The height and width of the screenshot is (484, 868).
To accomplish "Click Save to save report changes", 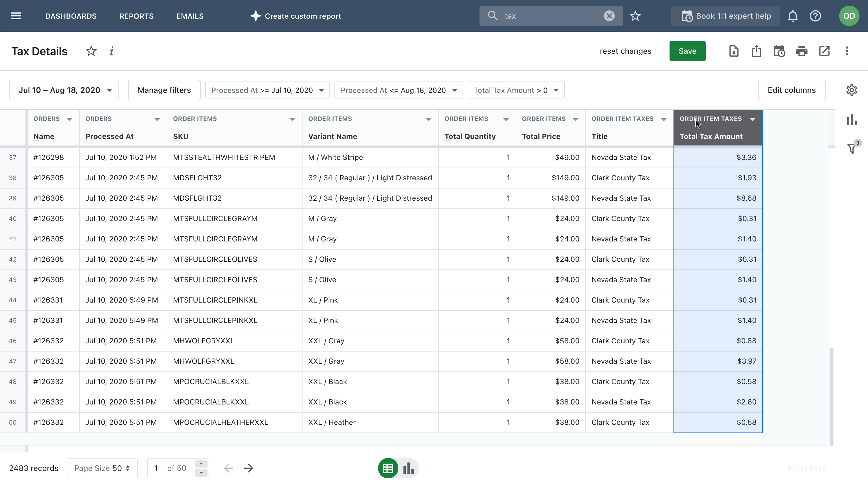I will coord(687,51).
